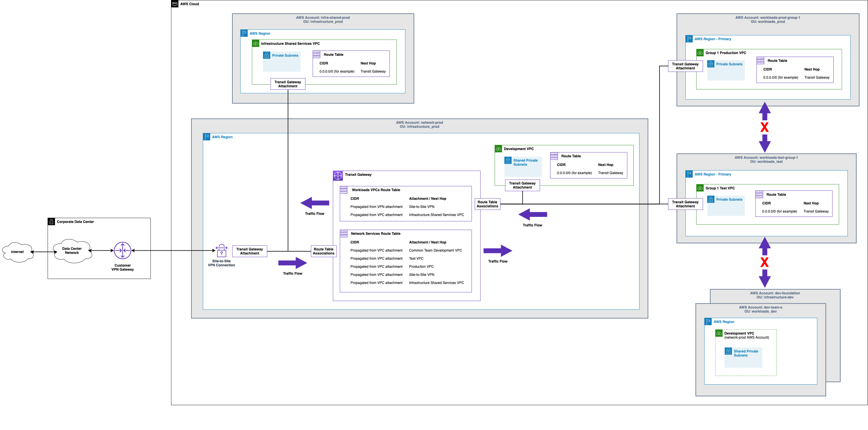Image resolution: width=868 pixels, height=430 pixels.
Task: Click the AWS Account: network-prod title
Action: point(420,122)
